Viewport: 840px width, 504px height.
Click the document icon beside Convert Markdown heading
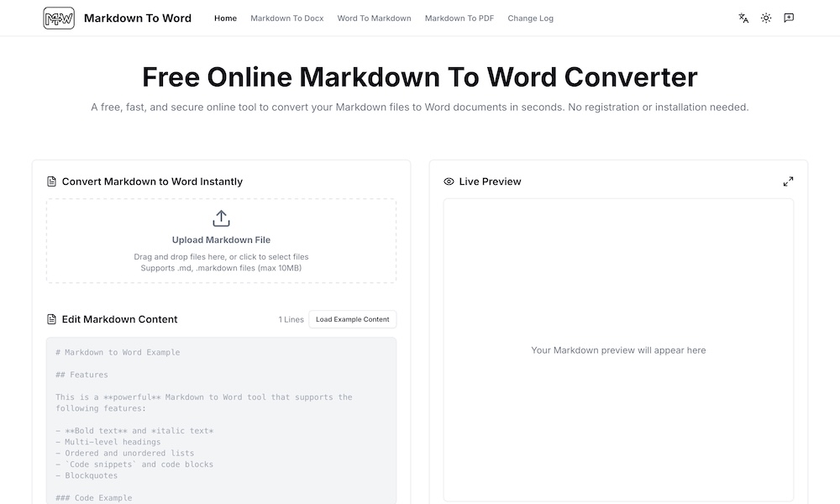tap(50, 181)
